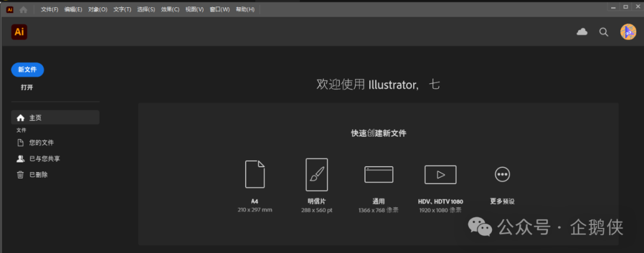Open the 效果(C) menu
The image size is (644, 253).
point(170,10)
